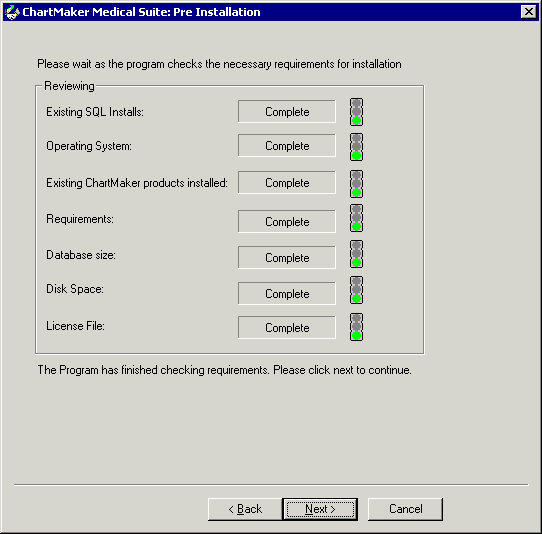Click the ChartMaker icon in the title bar
The image size is (542, 534).
click(x=12, y=12)
